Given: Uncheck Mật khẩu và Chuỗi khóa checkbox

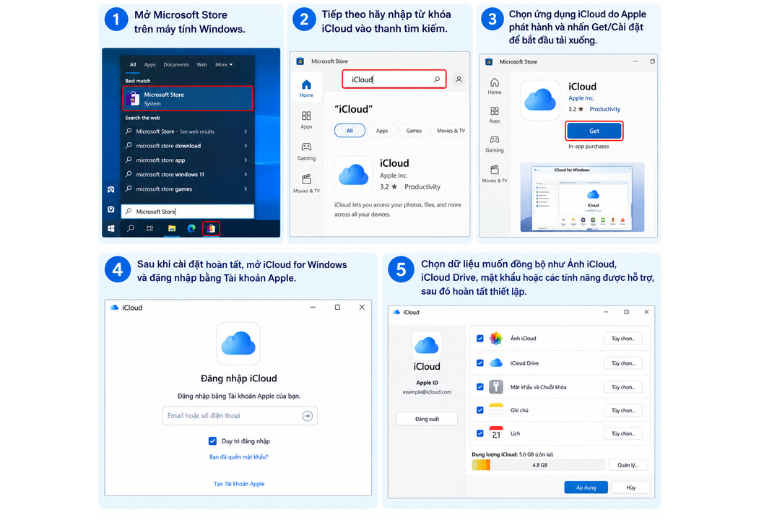Looking at the screenshot, I should pyautogui.click(x=480, y=387).
